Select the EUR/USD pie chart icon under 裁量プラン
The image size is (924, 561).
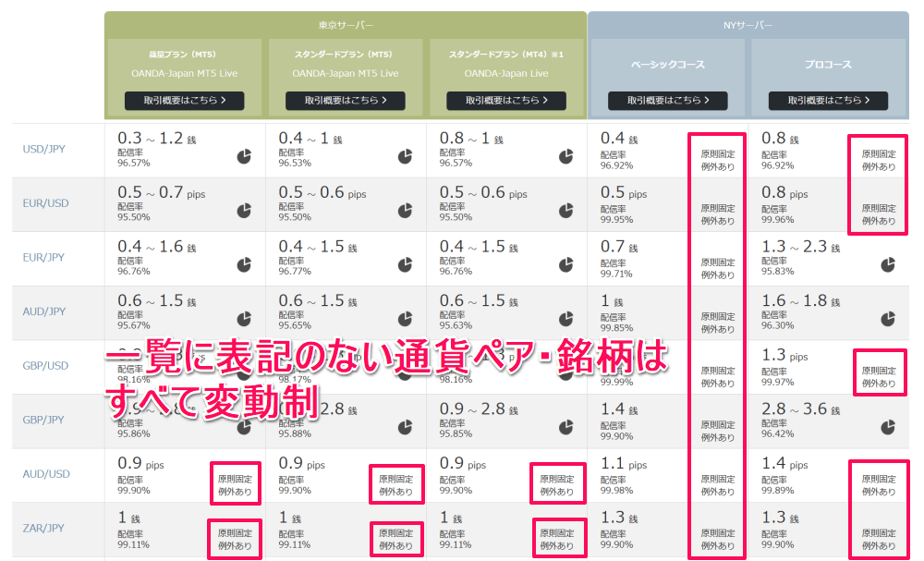tap(245, 211)
